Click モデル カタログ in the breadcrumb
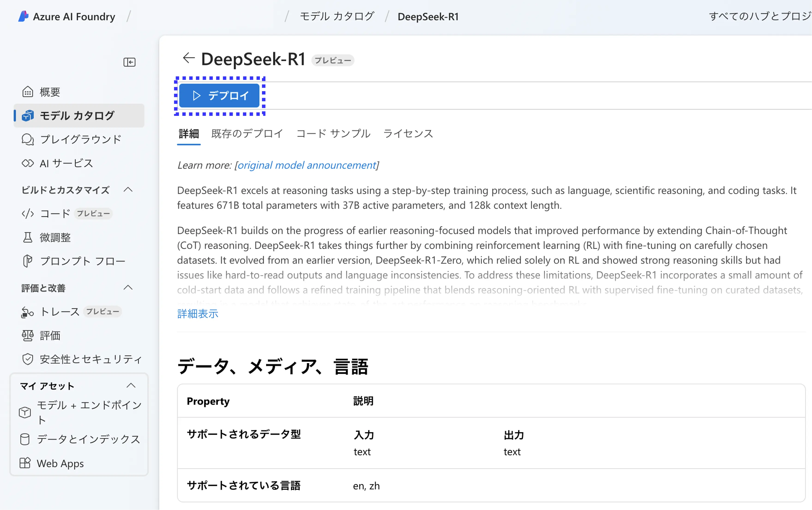812x510 pixels. click(x=337, y=16)
